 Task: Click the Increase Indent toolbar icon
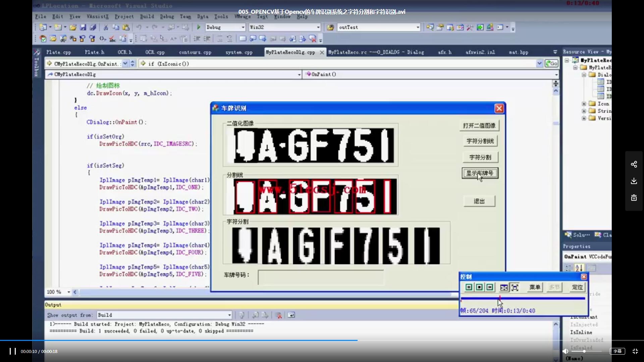coord(207,39)
